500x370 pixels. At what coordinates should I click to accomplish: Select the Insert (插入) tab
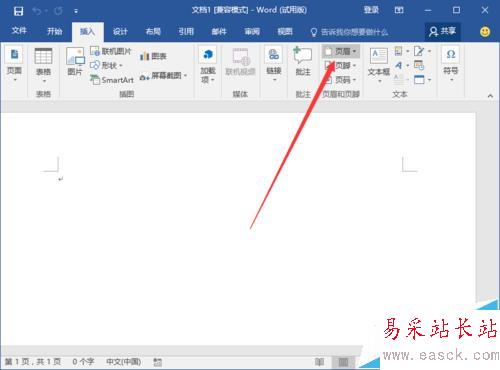[x=87, y=32]
